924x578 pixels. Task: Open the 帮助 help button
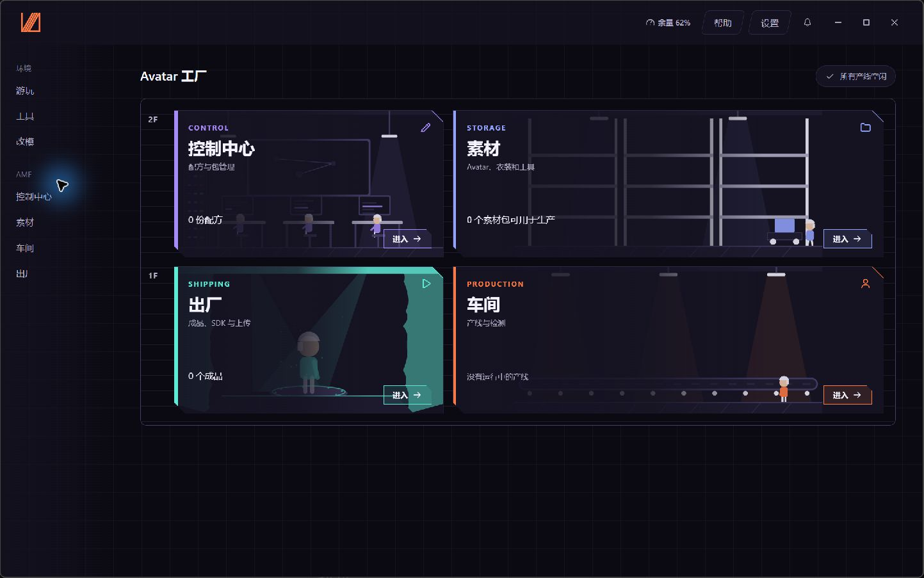723,22
